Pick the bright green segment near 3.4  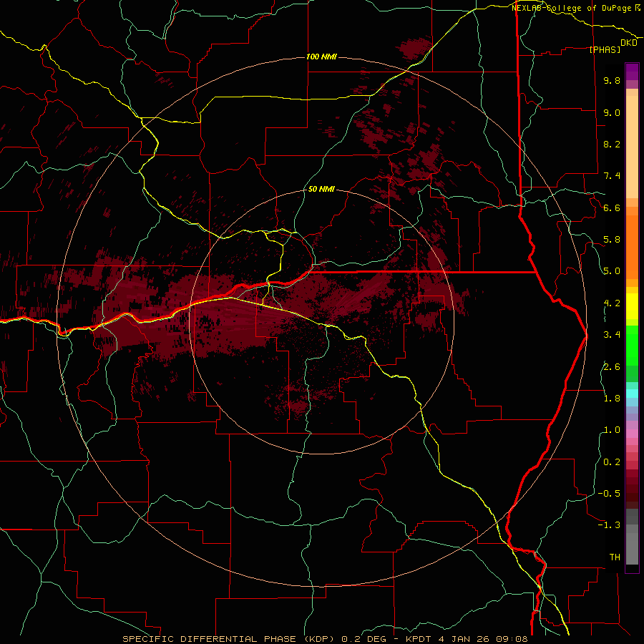point(632,346)
